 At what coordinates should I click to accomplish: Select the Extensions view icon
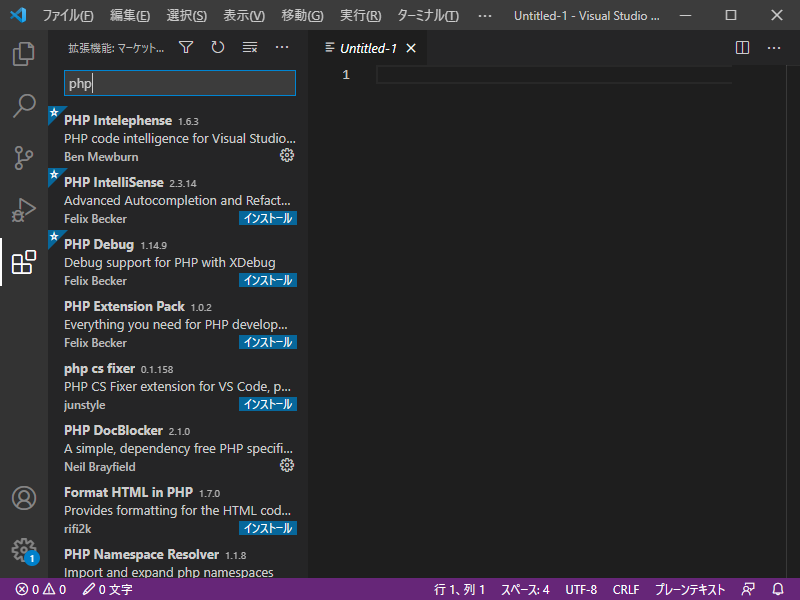(23, 262)
